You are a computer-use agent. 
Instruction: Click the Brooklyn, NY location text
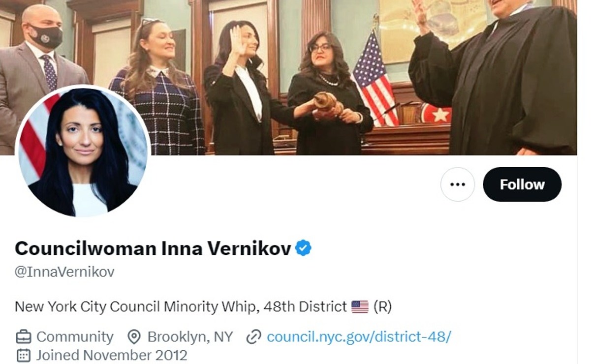pyautogui.click(x=190, y=337)
